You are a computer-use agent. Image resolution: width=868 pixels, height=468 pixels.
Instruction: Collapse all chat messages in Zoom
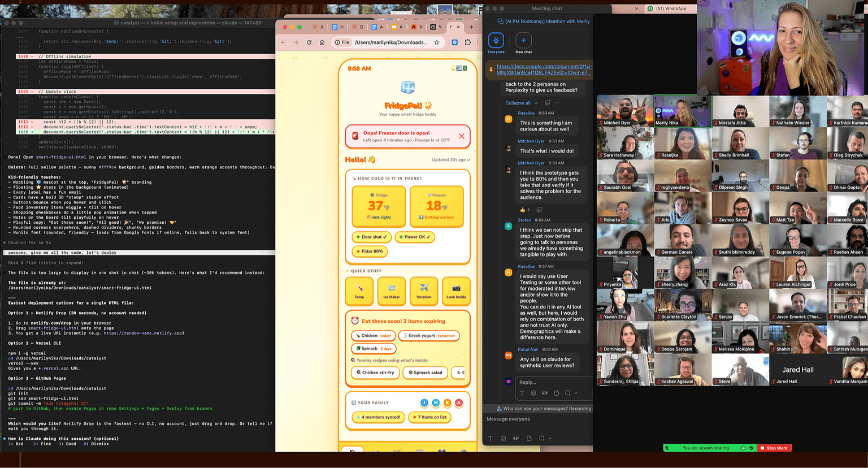518,103
